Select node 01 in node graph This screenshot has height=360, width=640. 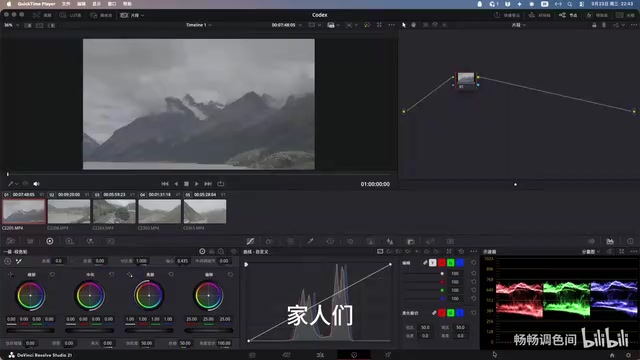(466, 80)
